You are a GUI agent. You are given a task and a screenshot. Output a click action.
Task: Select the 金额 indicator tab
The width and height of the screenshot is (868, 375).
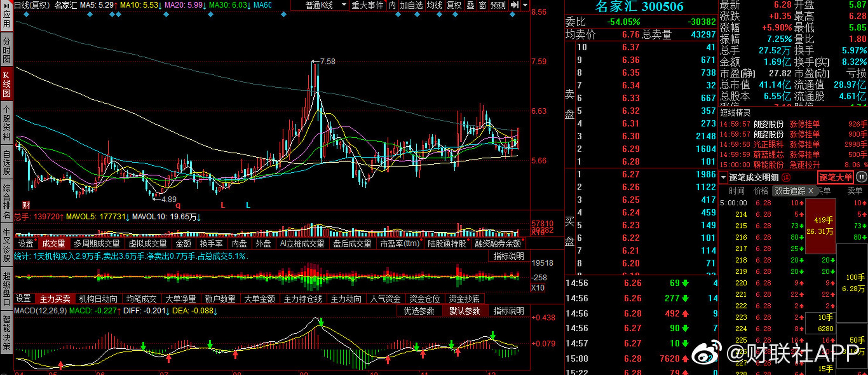pyautogui.click(x=183, y=243)
